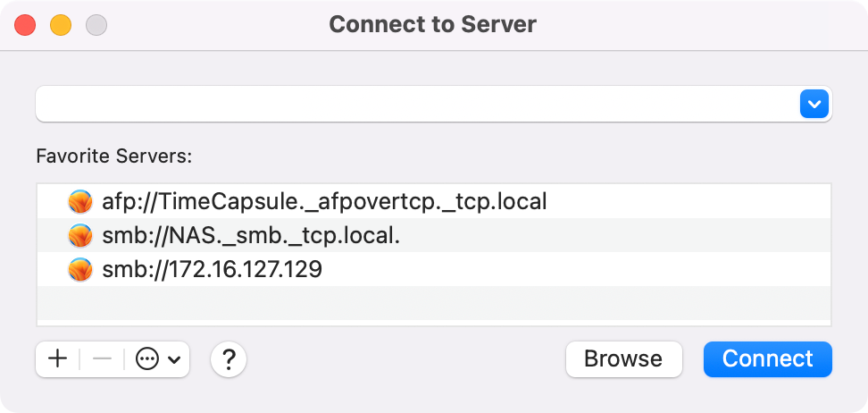Select the smb://NAS._smb._tcp.local. entry
Screen dimensions: 868x413
[x=251, y=236]
